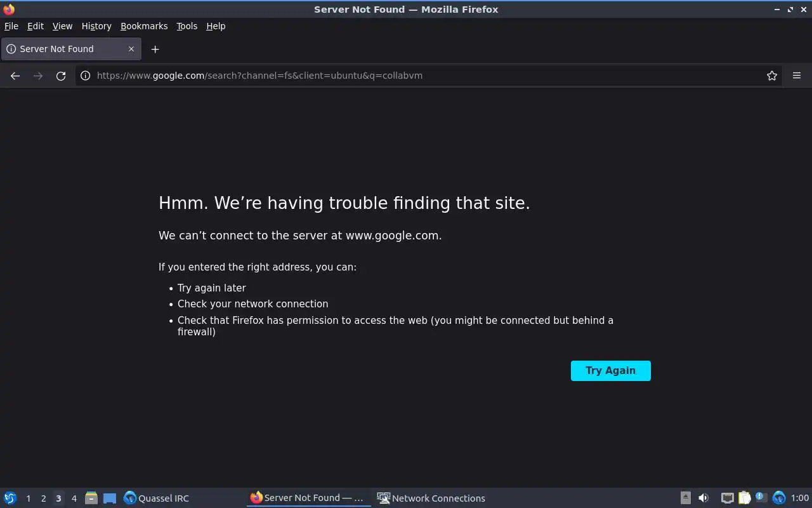Open the Help menu
The image size is (812, 508).
point(216,26)
